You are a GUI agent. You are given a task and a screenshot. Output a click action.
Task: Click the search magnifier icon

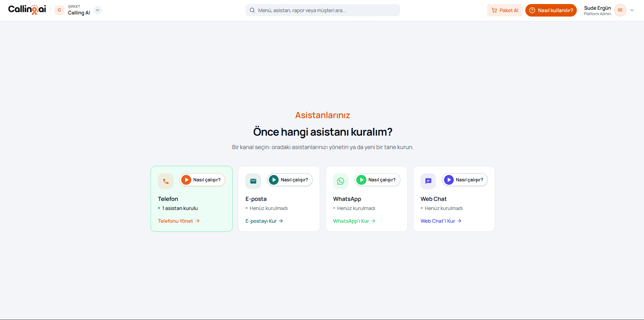252,10
